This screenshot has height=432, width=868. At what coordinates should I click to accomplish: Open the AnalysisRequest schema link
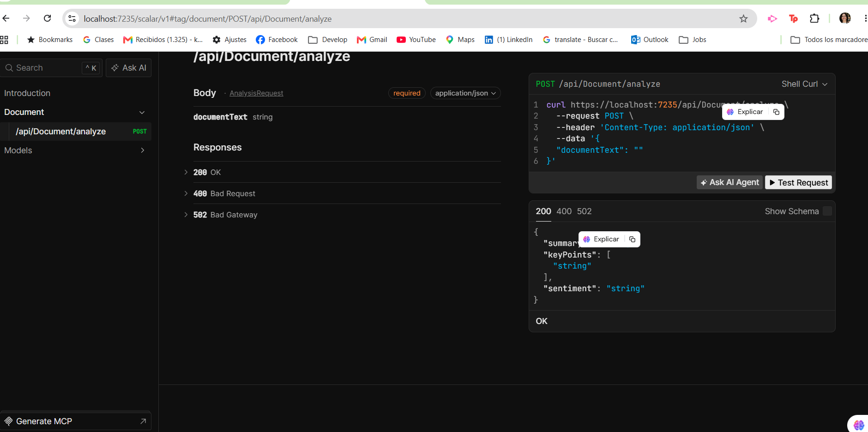[256, 93]
